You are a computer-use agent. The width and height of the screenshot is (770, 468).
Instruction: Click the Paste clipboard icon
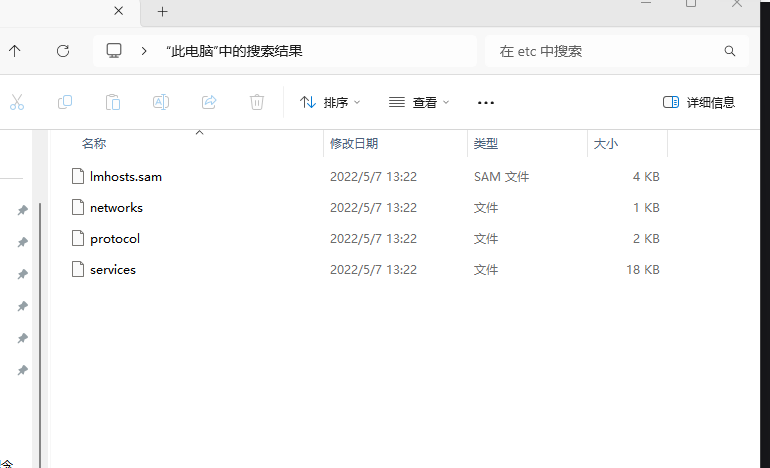113,102
